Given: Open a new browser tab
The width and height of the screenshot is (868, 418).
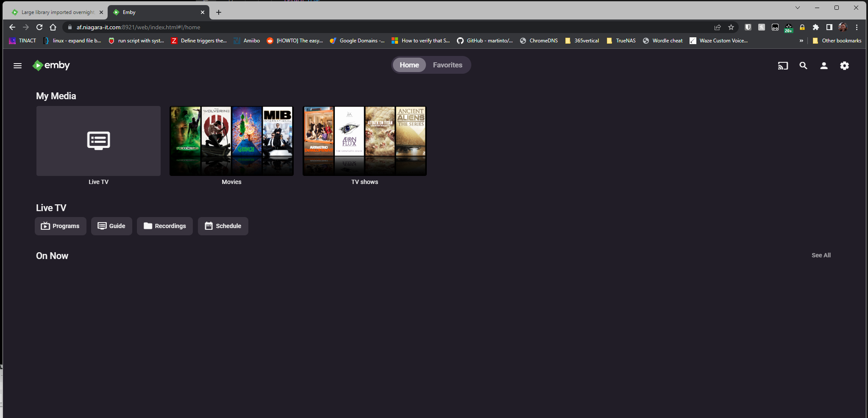Looking at the screenshot, I should click(219, 12).
